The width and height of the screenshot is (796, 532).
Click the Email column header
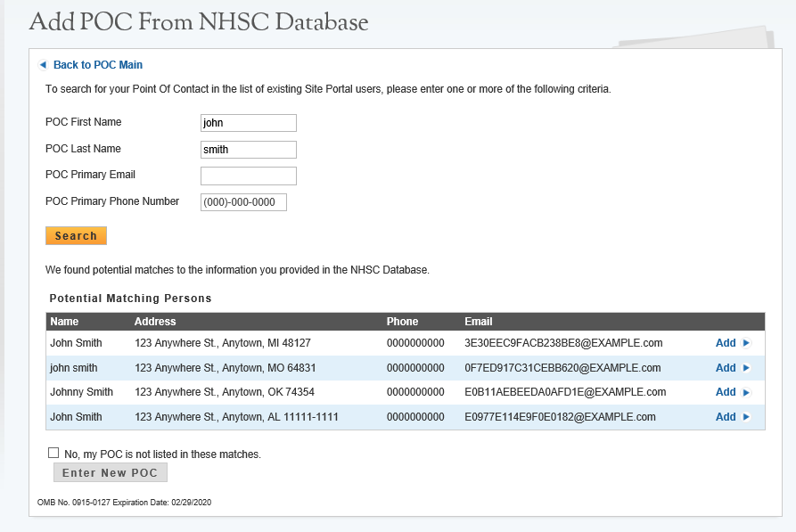(479, 322)
